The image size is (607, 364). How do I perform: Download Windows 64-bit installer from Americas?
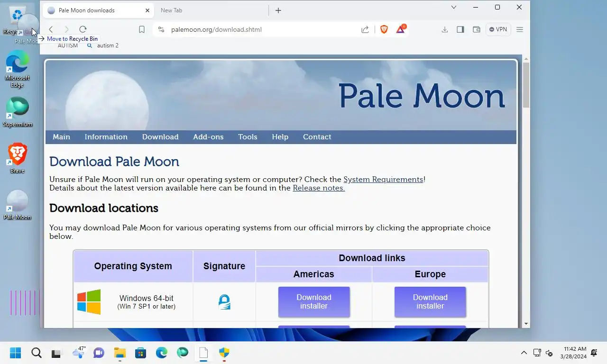tap(314, 302)
